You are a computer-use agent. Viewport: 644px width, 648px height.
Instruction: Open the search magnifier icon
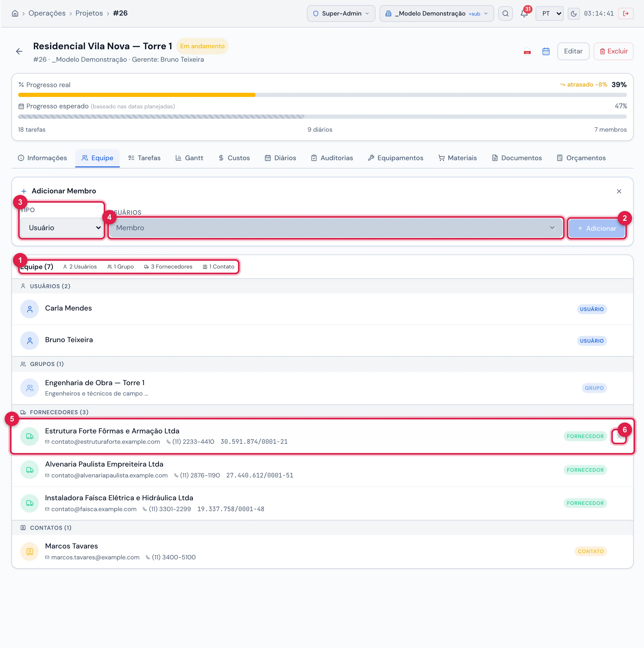(505, 13)
